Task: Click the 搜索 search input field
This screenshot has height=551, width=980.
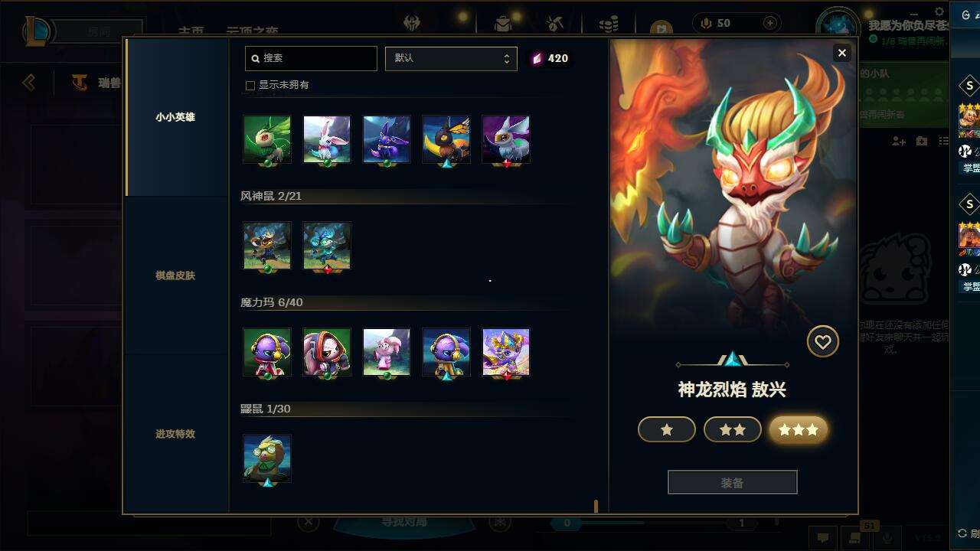Action: (311, 58)
